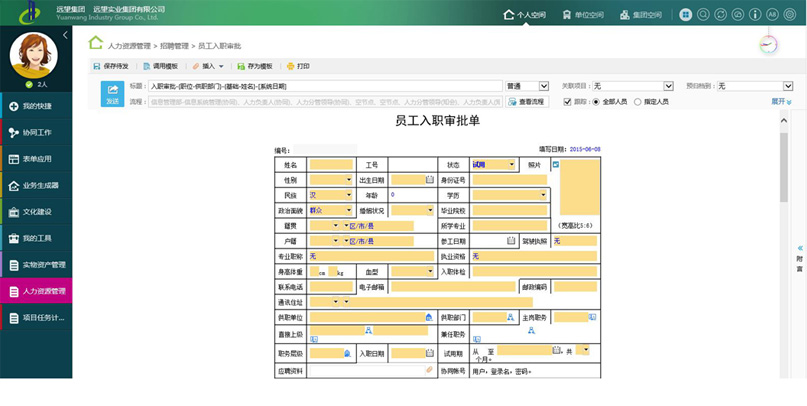Open the 入职日期 calendar picker
Screen dimensions: 807x406
(430, 353)
